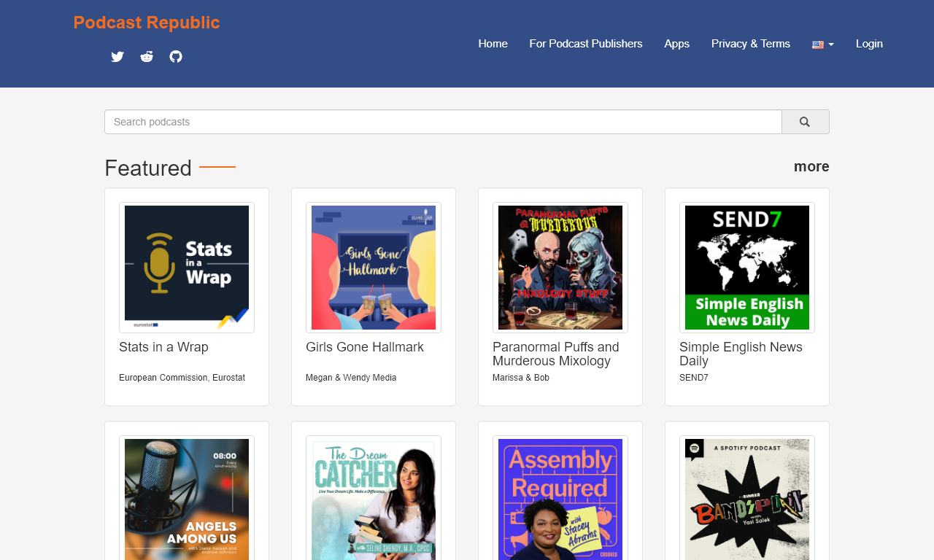934x560 pixels.
Task: Open Stats in a Wrap cover art
Action: pyautogui.click(x=187, y=268)
